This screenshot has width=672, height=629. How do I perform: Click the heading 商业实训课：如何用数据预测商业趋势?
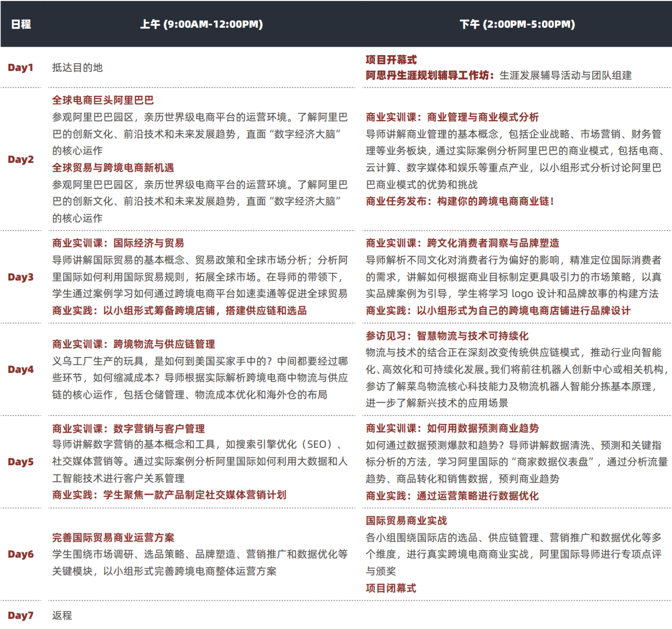pyautogui.click(x=452, y=428)
